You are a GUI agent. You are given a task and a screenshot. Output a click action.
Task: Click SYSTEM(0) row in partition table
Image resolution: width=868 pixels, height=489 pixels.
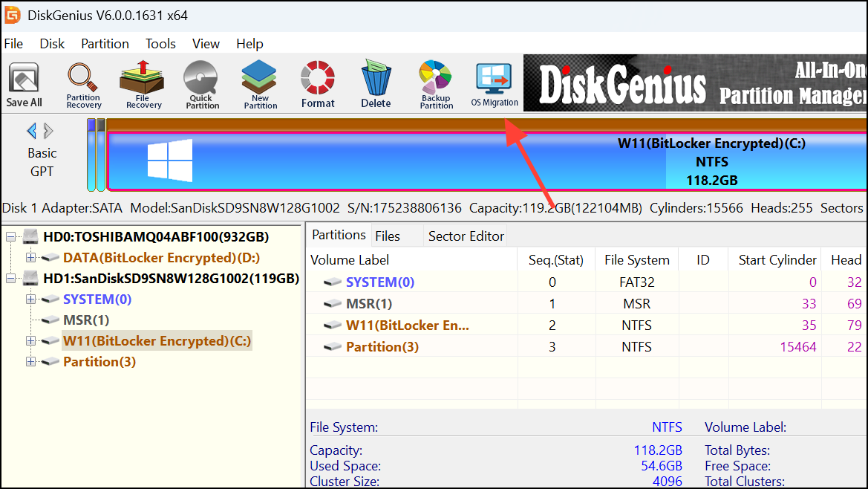pyautogui.click(x=587, y=282)
